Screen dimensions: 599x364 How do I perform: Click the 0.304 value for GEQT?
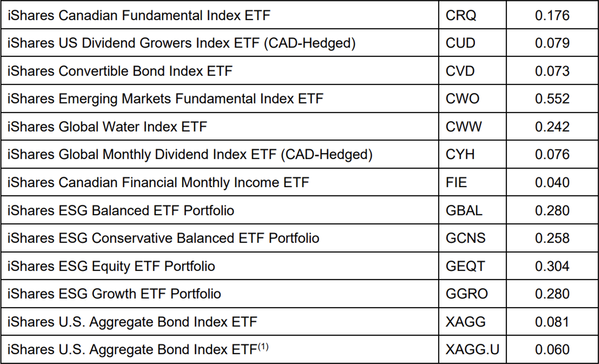[552, 266]
